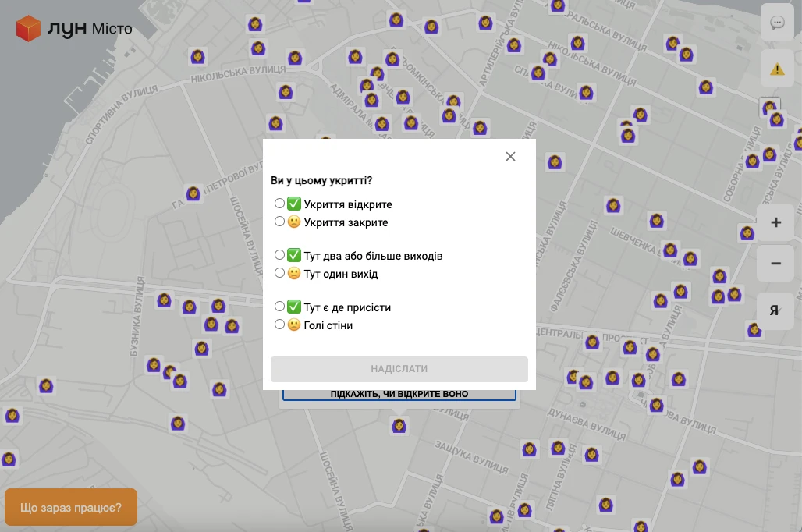Click the yellow warning triangle icon
The height and width of the screenshot is (532, 802).
point(777,69)
